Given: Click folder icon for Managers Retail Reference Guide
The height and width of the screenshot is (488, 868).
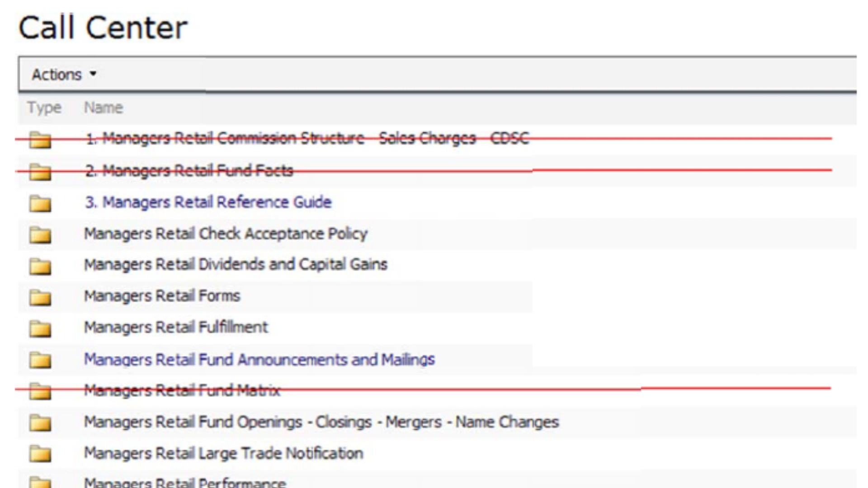Looking at the screenshot, I should pyautogui.click(x=40, y=203).
